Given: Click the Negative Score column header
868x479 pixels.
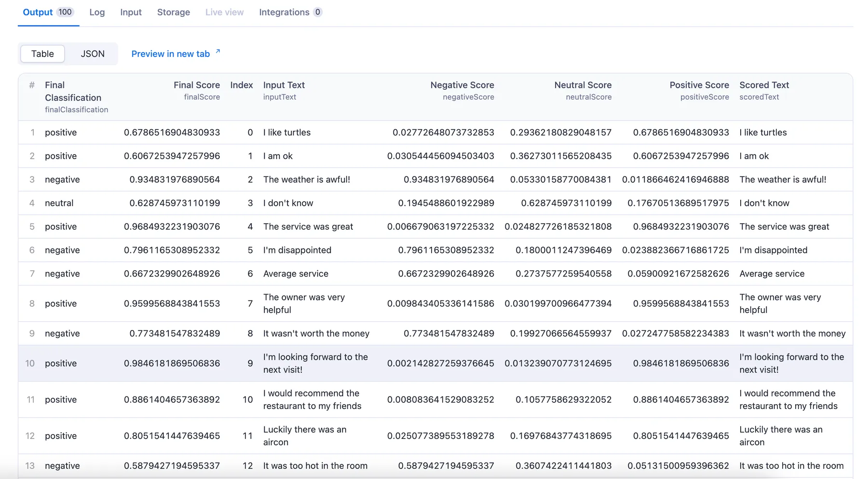Looking at the screenshot, I should click(x=462, y=90).
